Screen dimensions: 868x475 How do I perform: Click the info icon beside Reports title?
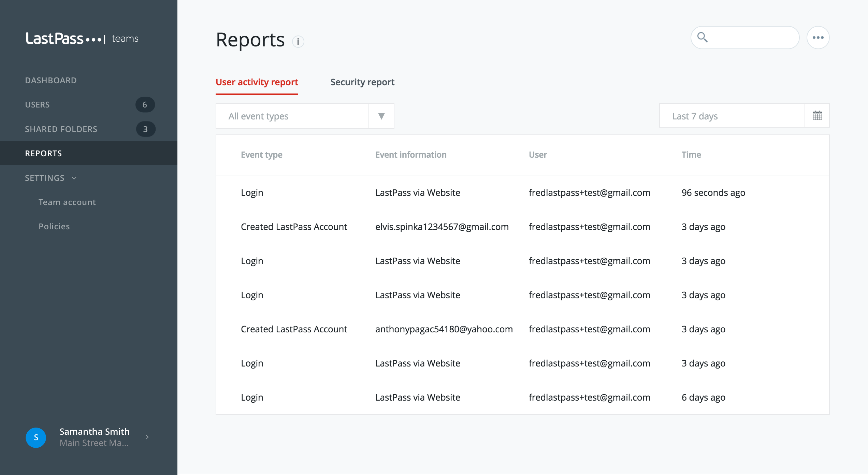click(298, 42)
